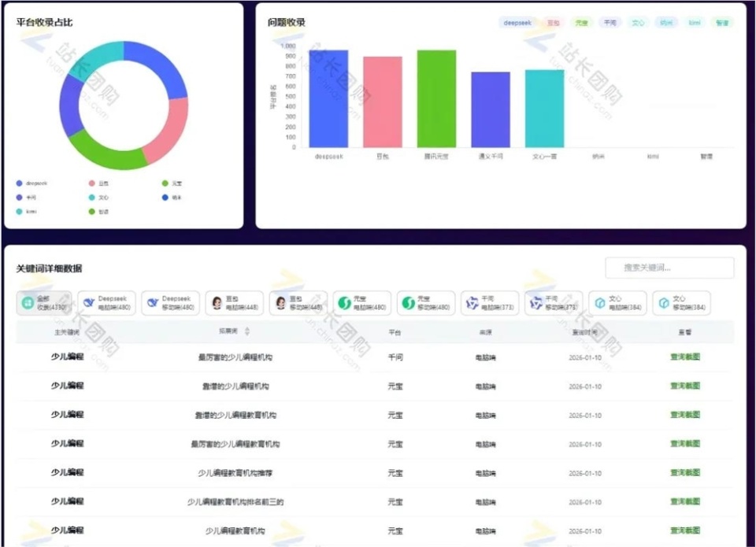The width and height of the screenshot is (756, 547).
Task: Click the 豆包 avatar icon for 移动端(448)
Action: [x=280, y=303]
